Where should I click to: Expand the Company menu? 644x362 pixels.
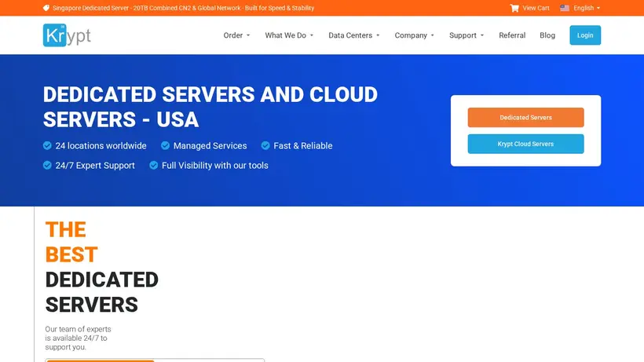(x=415, y=35)
